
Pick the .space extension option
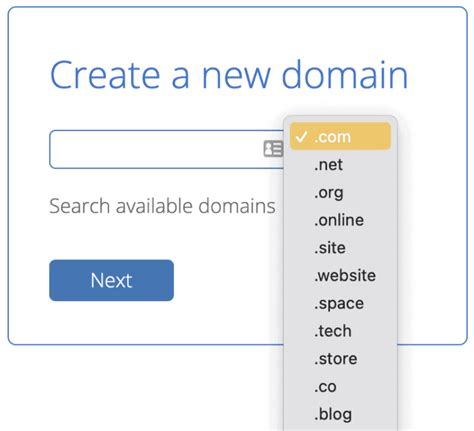coord(340,303)
